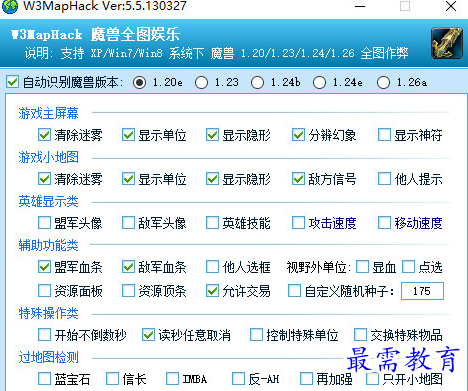Click the 英雄显示类 section heading
Image resolution: width=468 pixels, height=391 pixels.
[x=48, y=201]
